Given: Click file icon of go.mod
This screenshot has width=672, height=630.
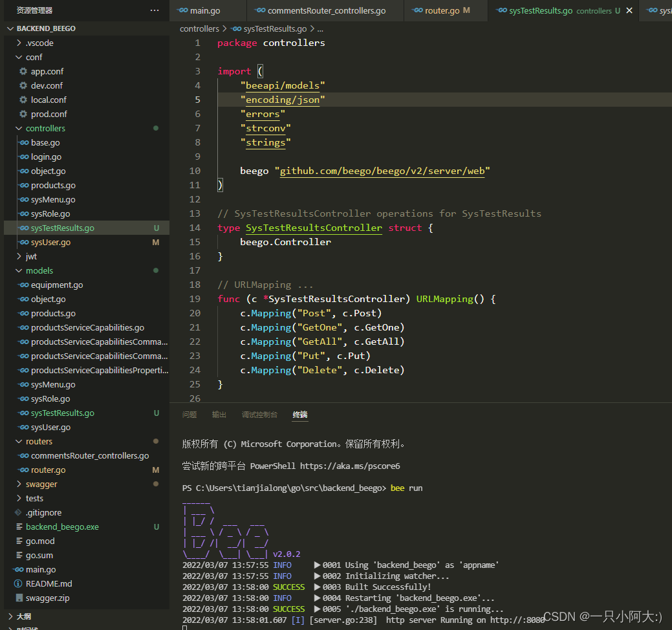Looking at the screenshot, I should [x=19, y=541].
